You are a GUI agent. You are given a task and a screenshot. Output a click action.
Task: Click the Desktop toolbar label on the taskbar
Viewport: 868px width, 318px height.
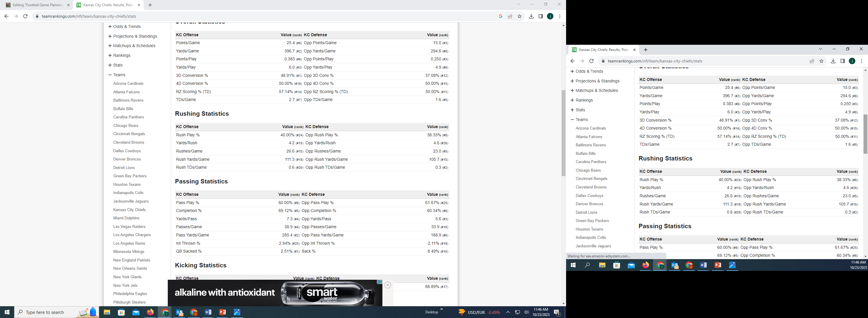click(432, 312)
